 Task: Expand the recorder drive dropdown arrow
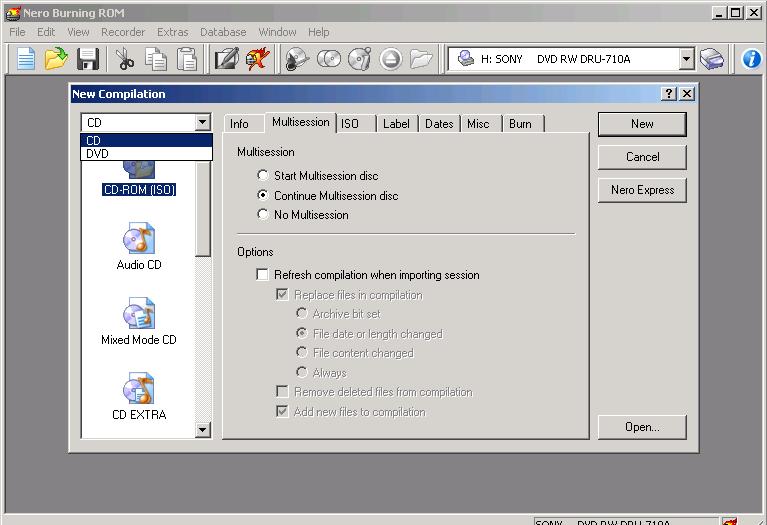pos(686,59)
